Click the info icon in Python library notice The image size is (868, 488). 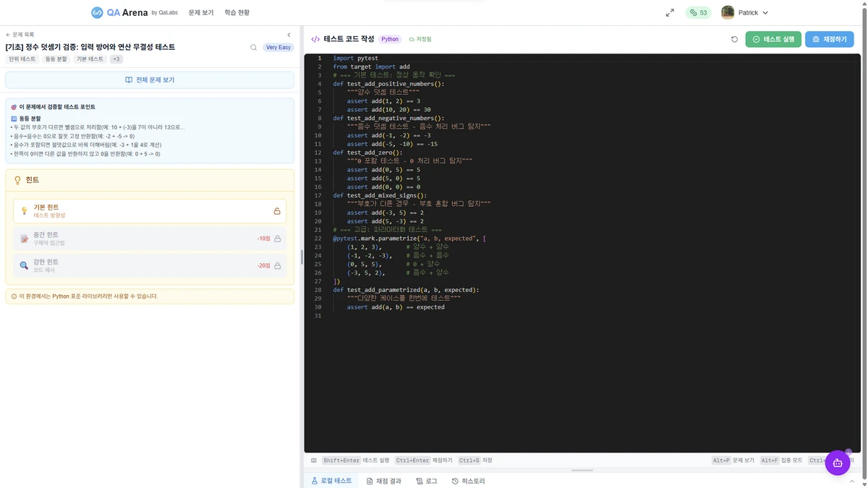coord(14,296)
